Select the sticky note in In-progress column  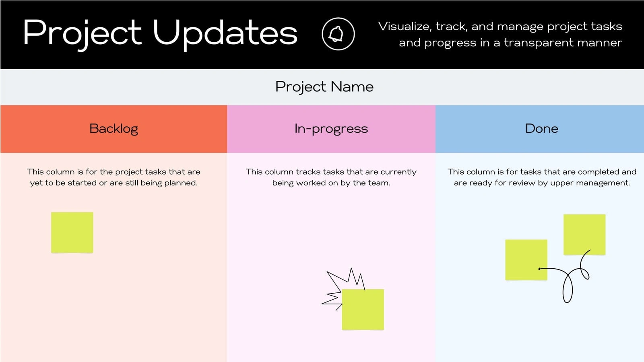(363, 310)
